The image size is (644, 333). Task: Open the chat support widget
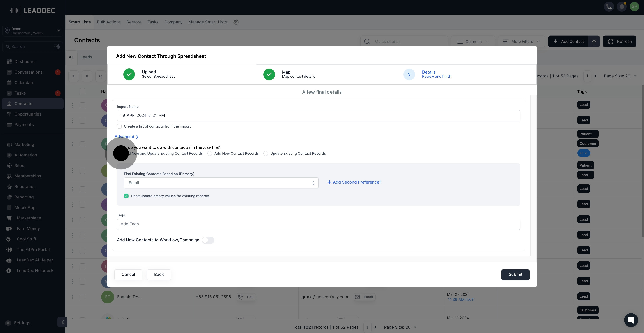(631, 320)
